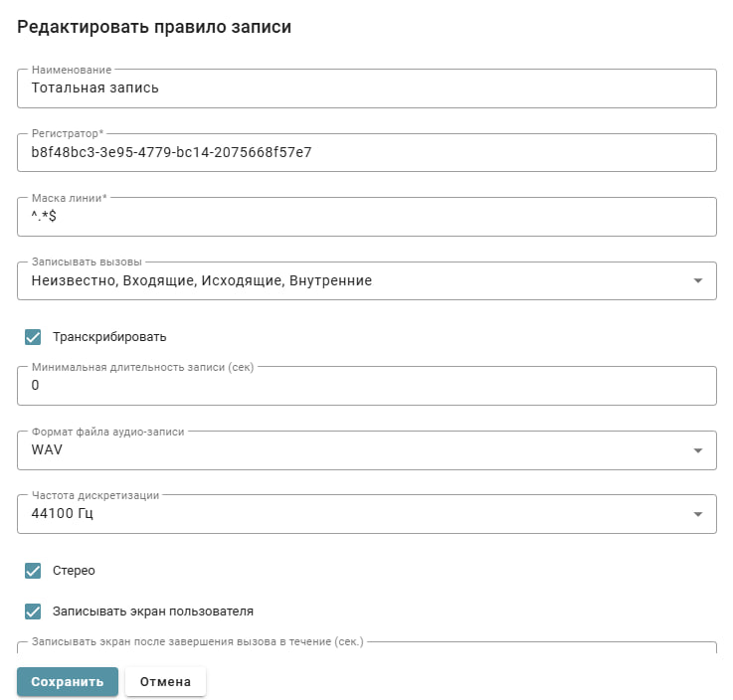The height and width of the screenshot is (700, 733).
Task: Open the '44100 Гц' sampling rate selector
Action: [348, 514]
